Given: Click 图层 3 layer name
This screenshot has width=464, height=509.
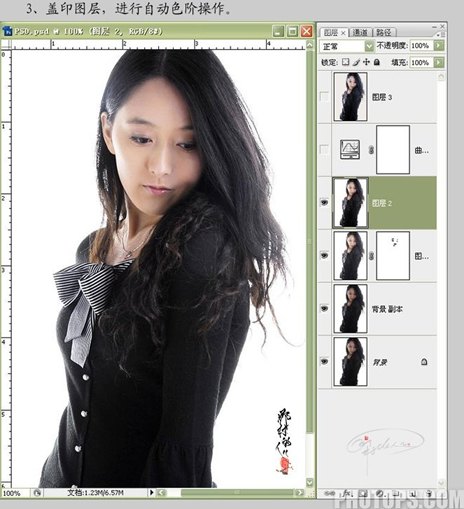Looking at the screenshot, I should tap(382, 97).
